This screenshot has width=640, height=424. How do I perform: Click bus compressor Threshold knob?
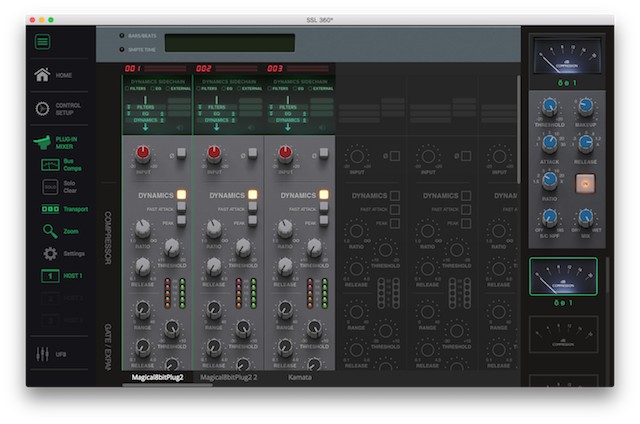click(550, 107)
